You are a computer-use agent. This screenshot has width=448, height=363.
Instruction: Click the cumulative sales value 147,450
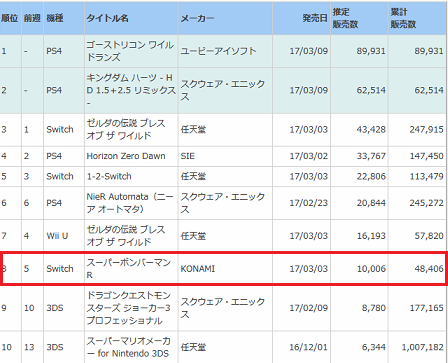tap(427, 156)
